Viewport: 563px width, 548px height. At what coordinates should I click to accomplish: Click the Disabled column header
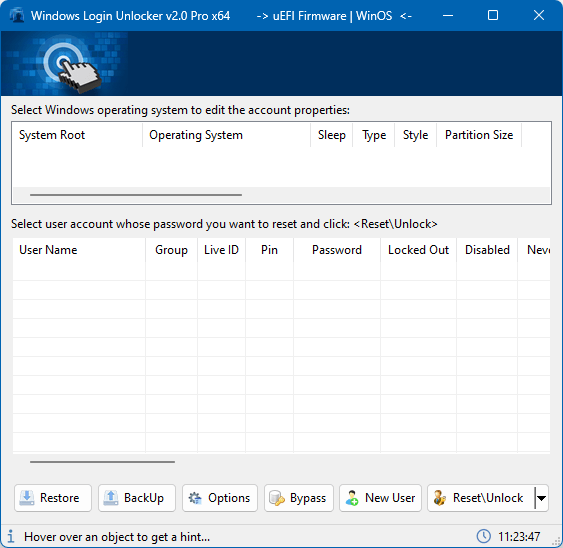[487, 250]
